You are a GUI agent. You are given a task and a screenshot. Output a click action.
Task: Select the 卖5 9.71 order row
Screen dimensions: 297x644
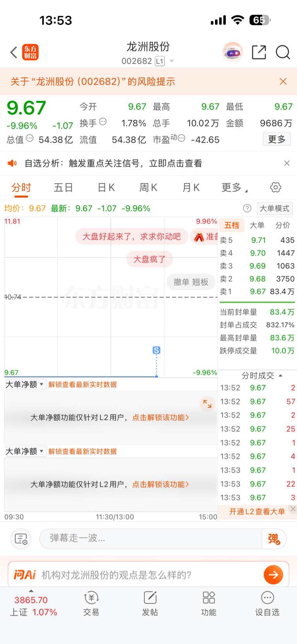257,240
